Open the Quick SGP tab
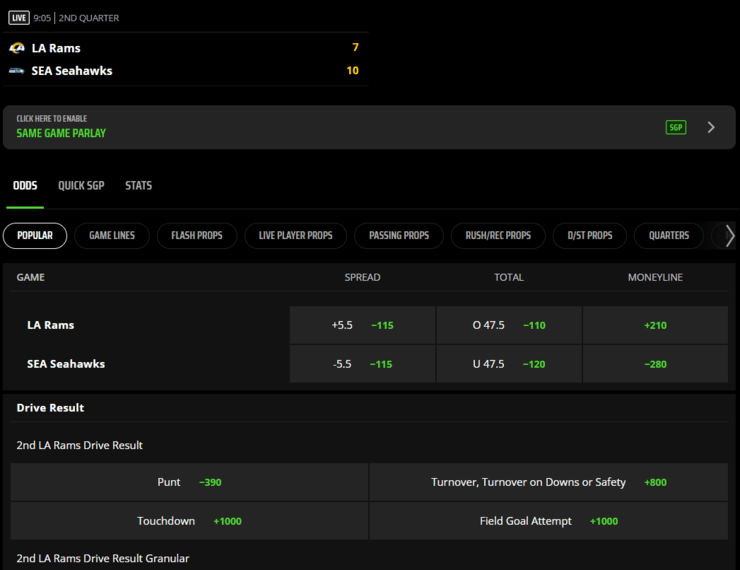The height and width of the screenshot is (570, 740). (81, 185)
